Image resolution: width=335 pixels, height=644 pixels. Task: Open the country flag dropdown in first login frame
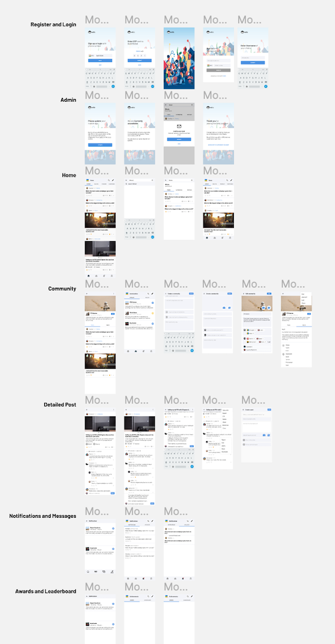[91, 56]
